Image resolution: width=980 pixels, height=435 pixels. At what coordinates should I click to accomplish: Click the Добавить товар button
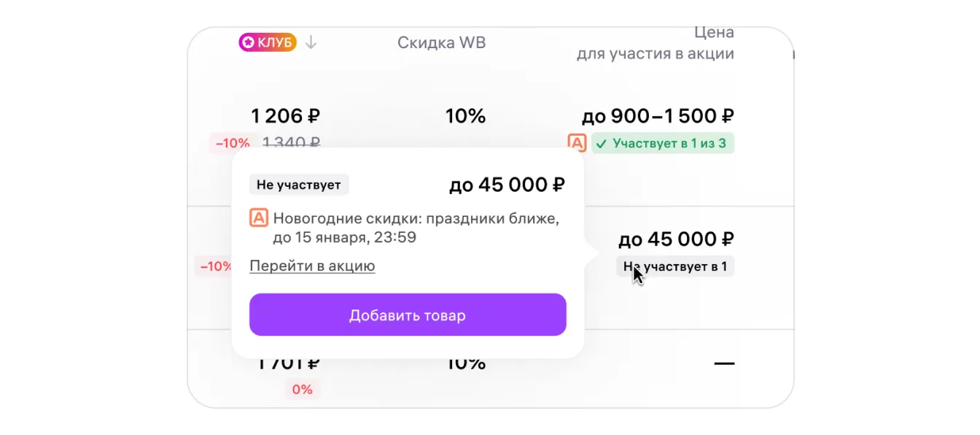click(408, 315)
